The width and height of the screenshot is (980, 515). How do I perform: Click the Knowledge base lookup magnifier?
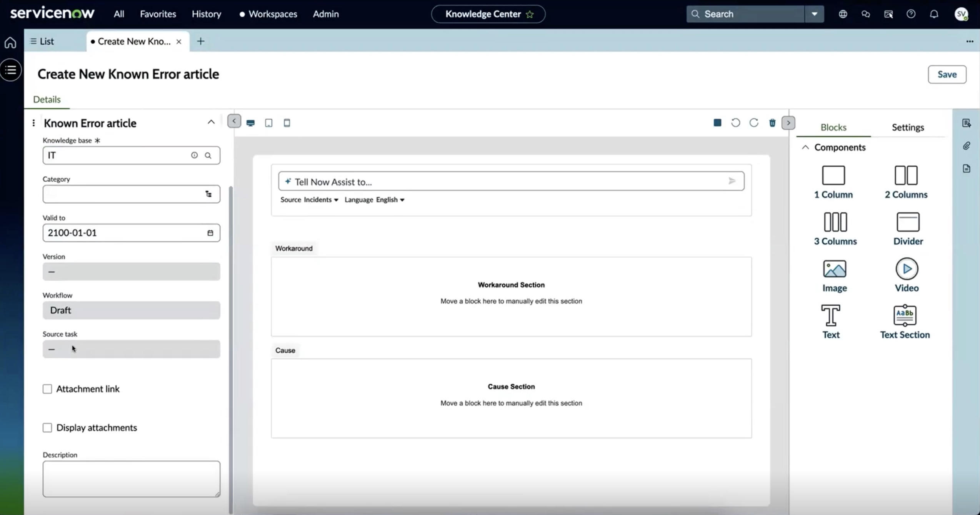pyautogui.click(x=208, y=156)
